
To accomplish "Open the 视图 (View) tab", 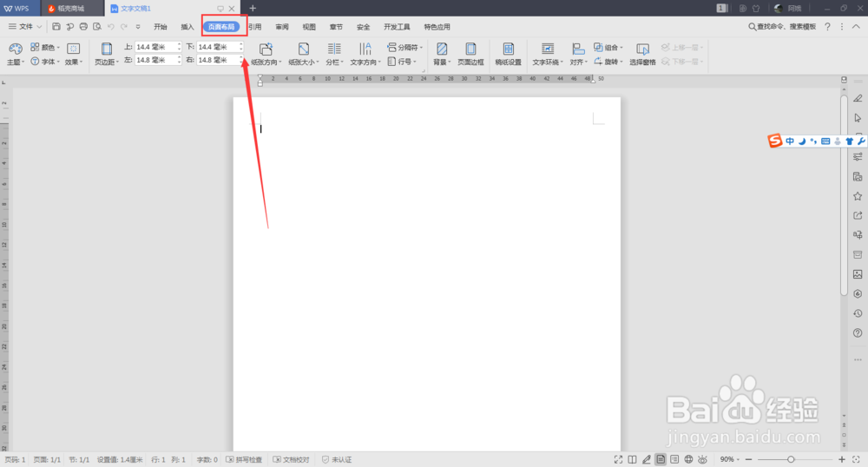I will point(310,27).
